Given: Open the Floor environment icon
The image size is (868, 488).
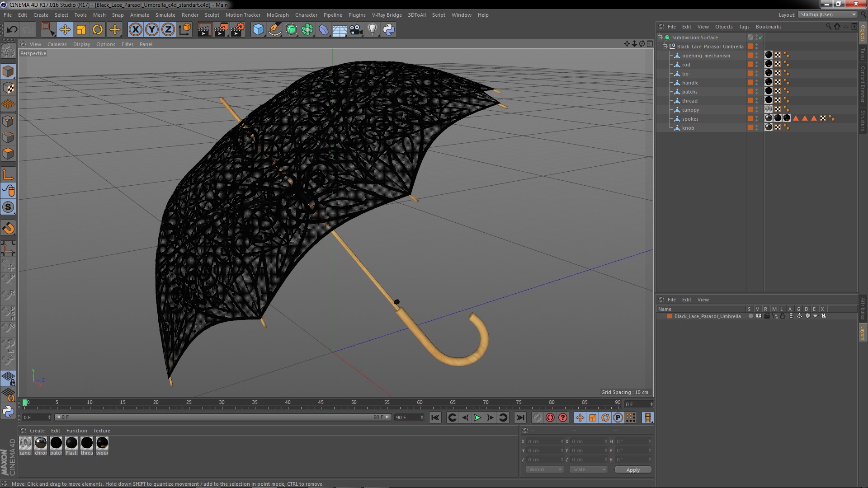Looking at the screenshot, I should coord(340,30).
